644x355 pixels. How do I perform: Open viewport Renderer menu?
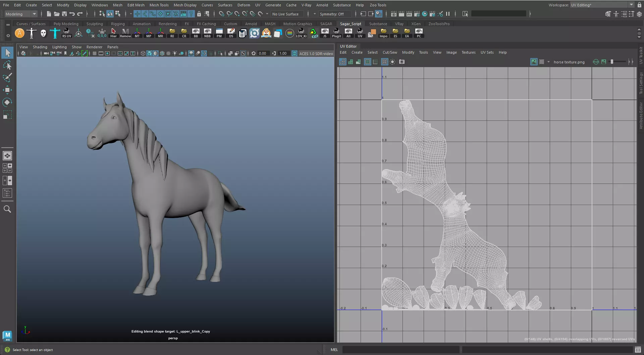tap(94, 47)
